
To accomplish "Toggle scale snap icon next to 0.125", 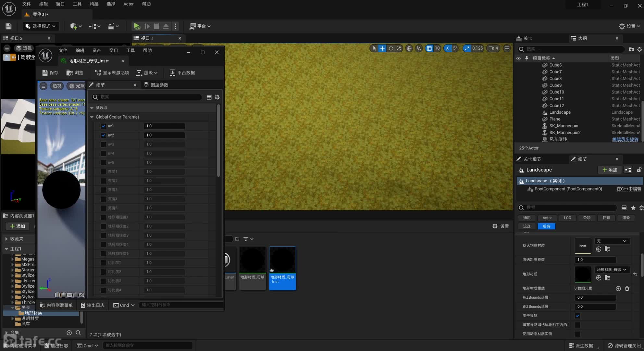I will click(467, 48).
